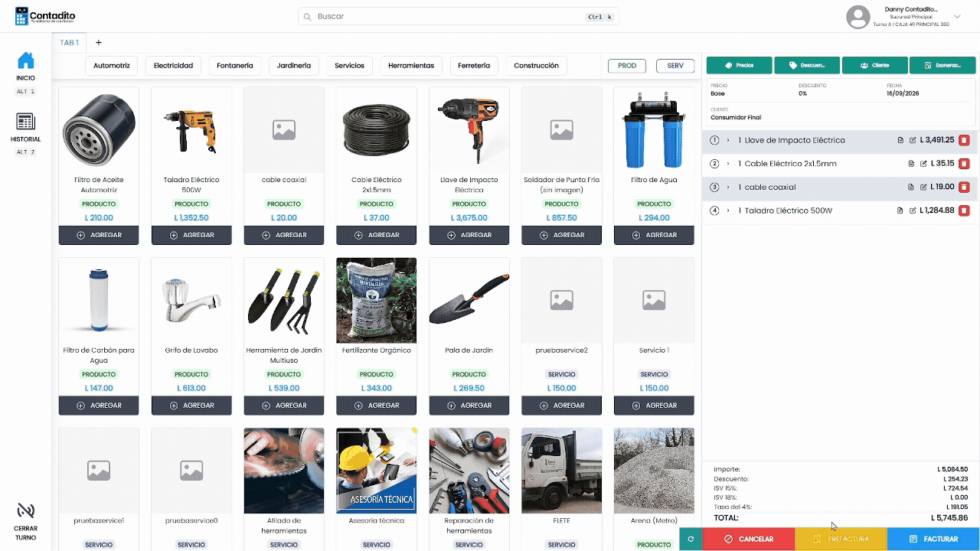The width and height of the screenshot is (980, 551).
Task: Click the green refresh icon beside Cancelar
Action: [691, 539]
